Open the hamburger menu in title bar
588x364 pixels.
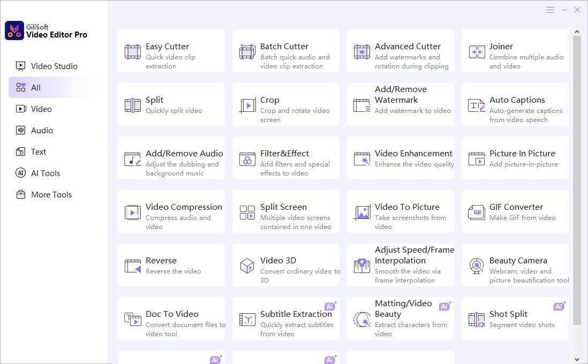pyautogui.click(x=550, y=10)
